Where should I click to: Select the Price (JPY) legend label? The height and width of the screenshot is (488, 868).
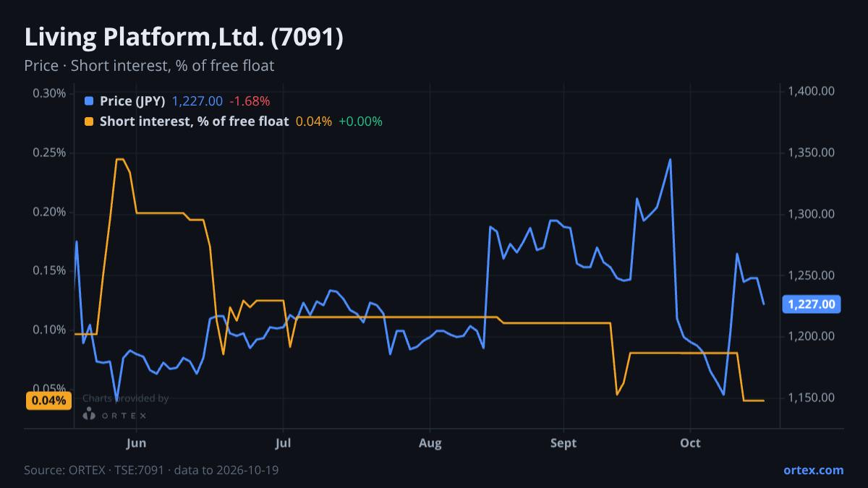click(132, 101)
